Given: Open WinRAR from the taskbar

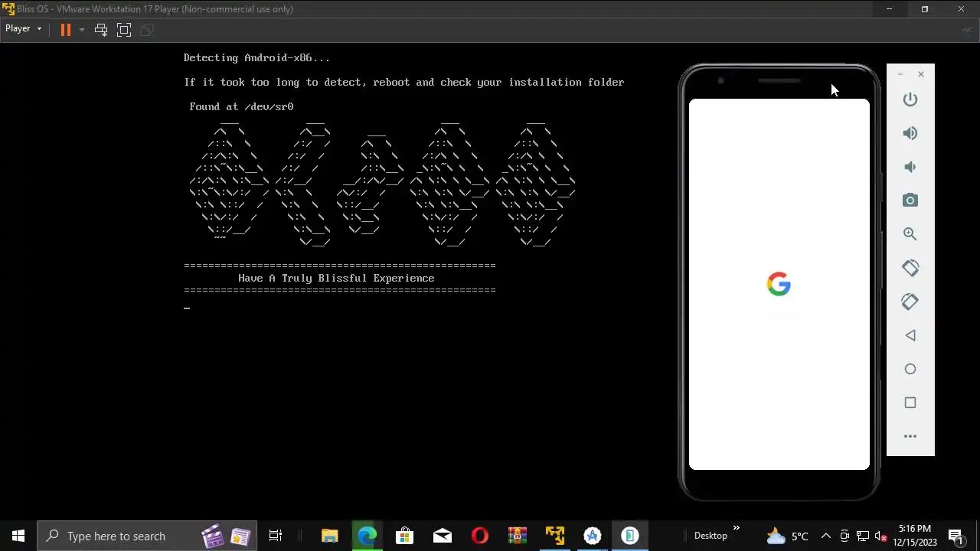Looking at the screenshot, I should [518, 536].
